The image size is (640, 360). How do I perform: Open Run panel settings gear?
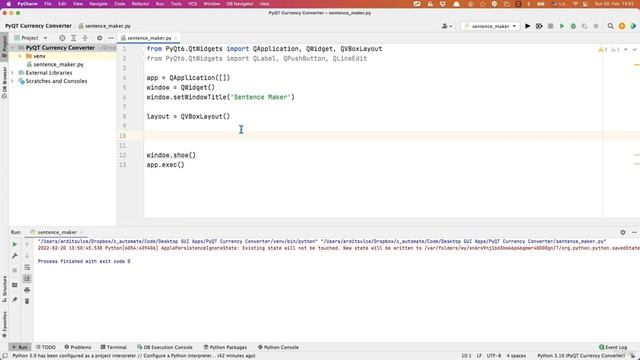click(623, 232)
